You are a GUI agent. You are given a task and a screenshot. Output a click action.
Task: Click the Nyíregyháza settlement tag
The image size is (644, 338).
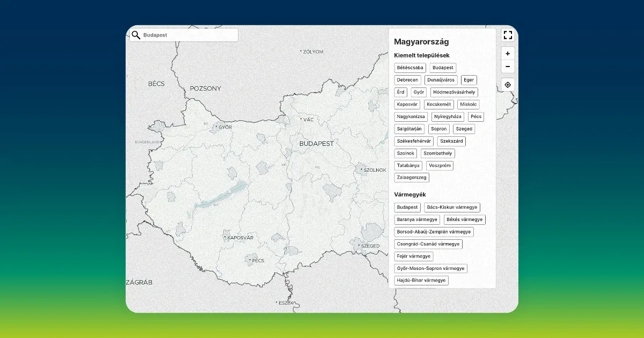coord(448,116)
